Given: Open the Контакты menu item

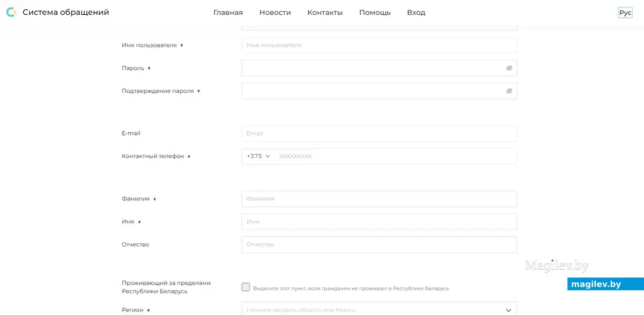Looking at the screenshot, I should point(324,13).
